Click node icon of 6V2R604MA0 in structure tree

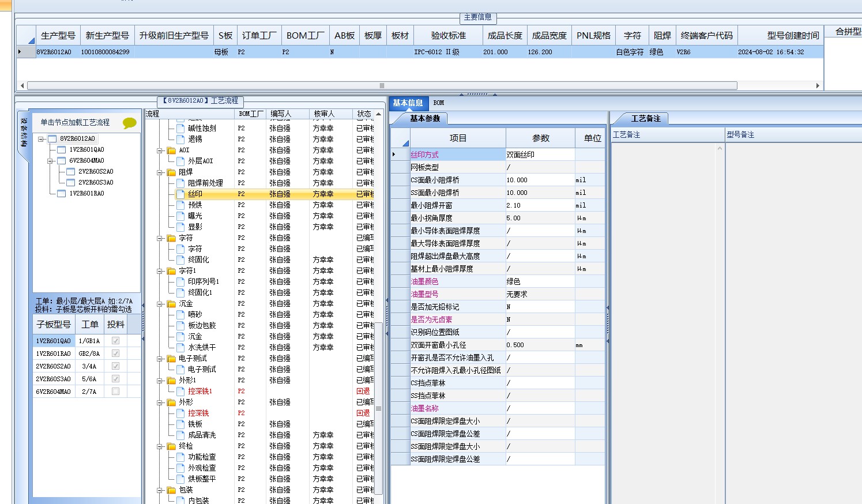pyautogui.click(x=62, y=160)
